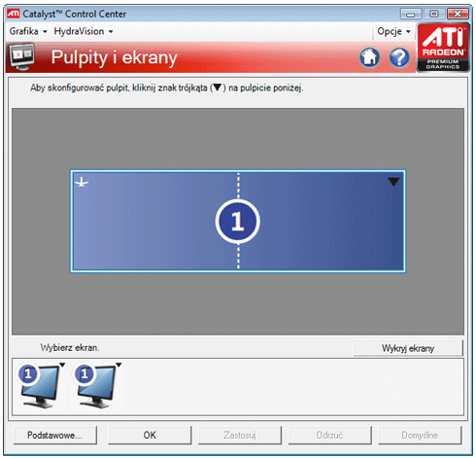Image resolution: width=476 pixels, height=458 pixels.
Task: Select the blue desktop preview rectangle
Action: tap(238, 222)
